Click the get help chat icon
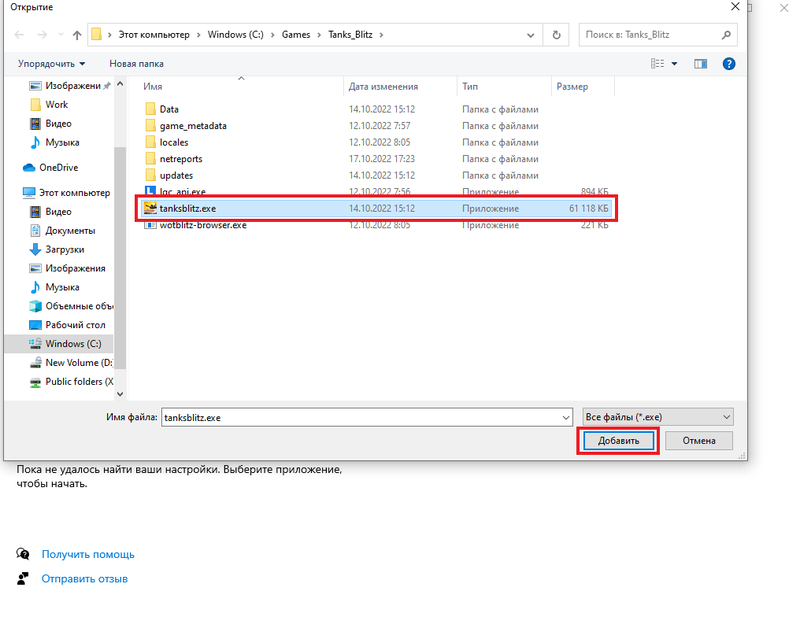 click(x=22, y=554)
